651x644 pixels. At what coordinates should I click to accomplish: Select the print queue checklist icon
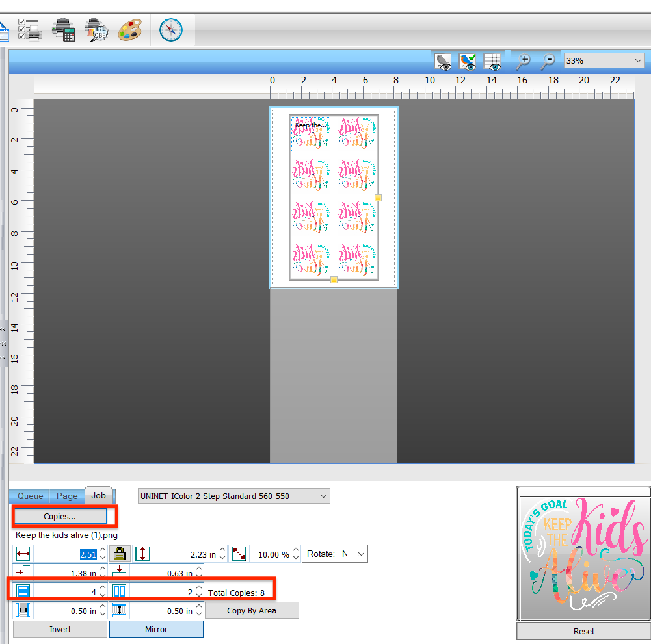(x=31, y=30)
